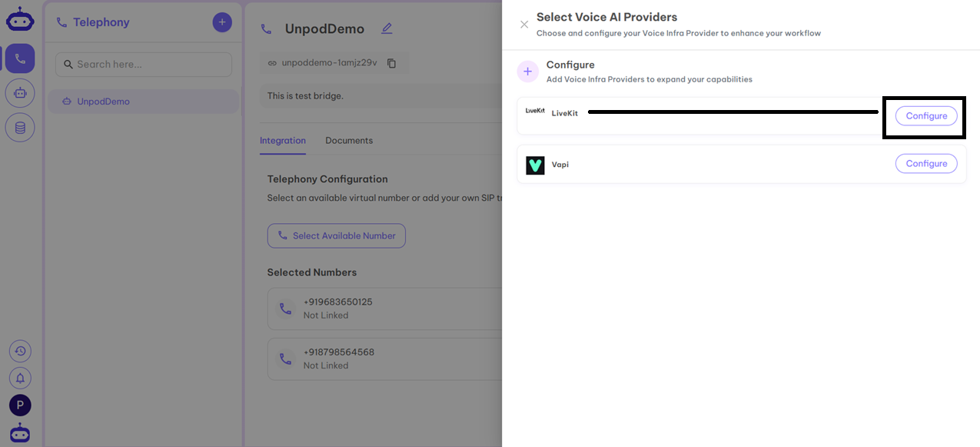Close the Voice AI Providers panel
Image resolution: width=980 pixels, height=447 pixels.
point(524,25)
